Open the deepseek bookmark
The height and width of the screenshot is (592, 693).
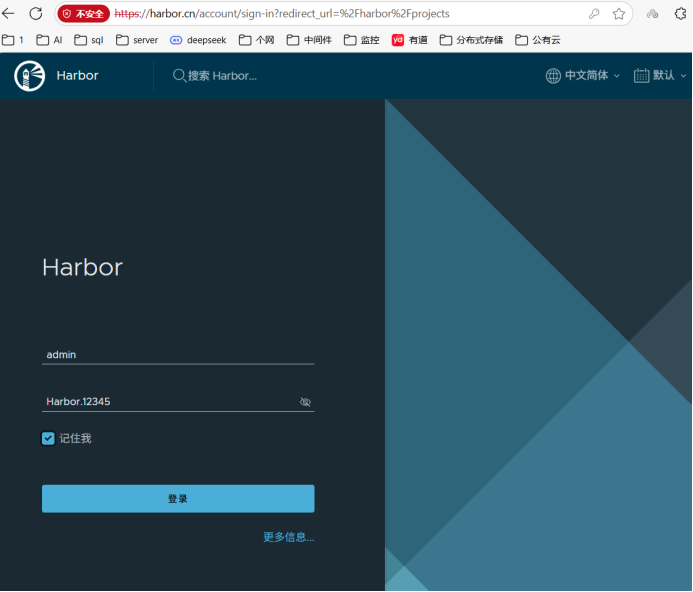198,40
